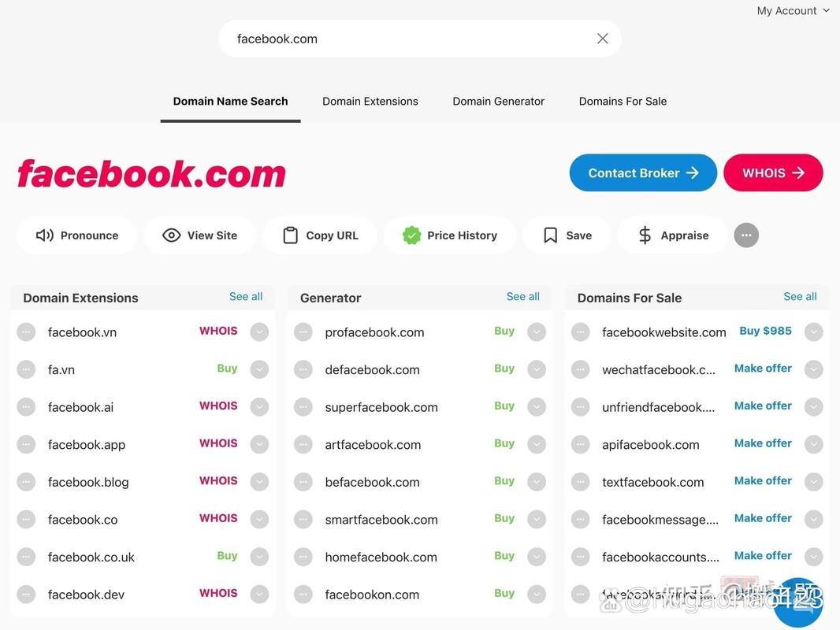Click the Copy URL clipboard icon

tap(290, 235)
